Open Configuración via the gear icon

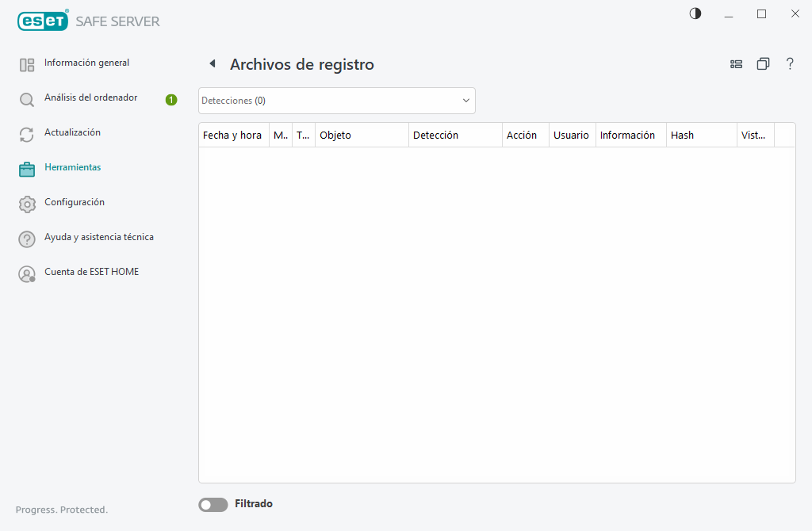click(26, 203)
